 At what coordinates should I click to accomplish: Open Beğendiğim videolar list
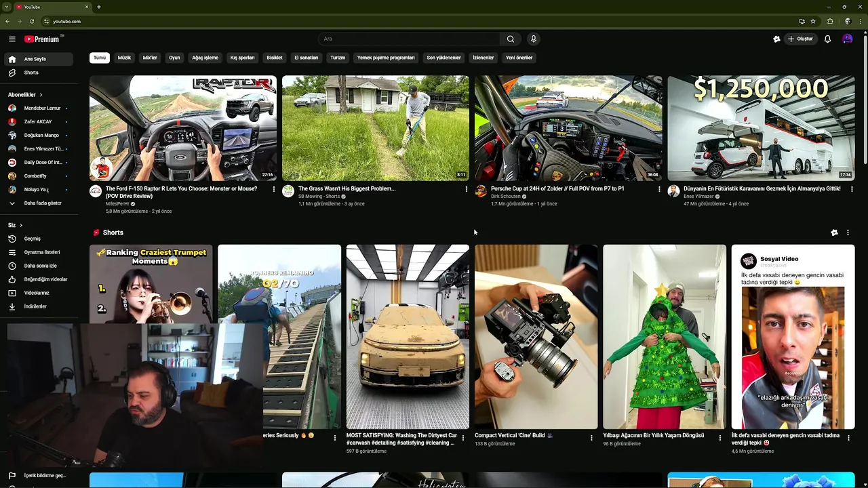click(x=38, y=279)
